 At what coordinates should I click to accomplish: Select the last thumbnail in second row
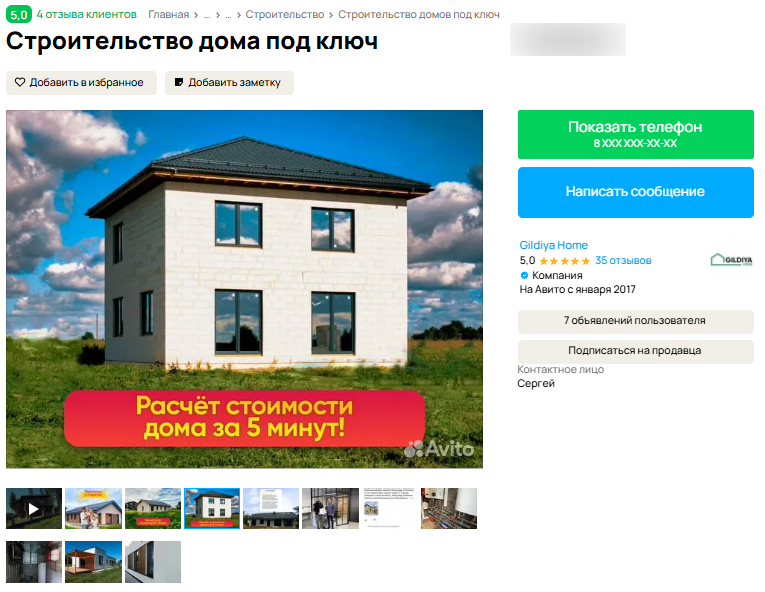click(153, 562)
